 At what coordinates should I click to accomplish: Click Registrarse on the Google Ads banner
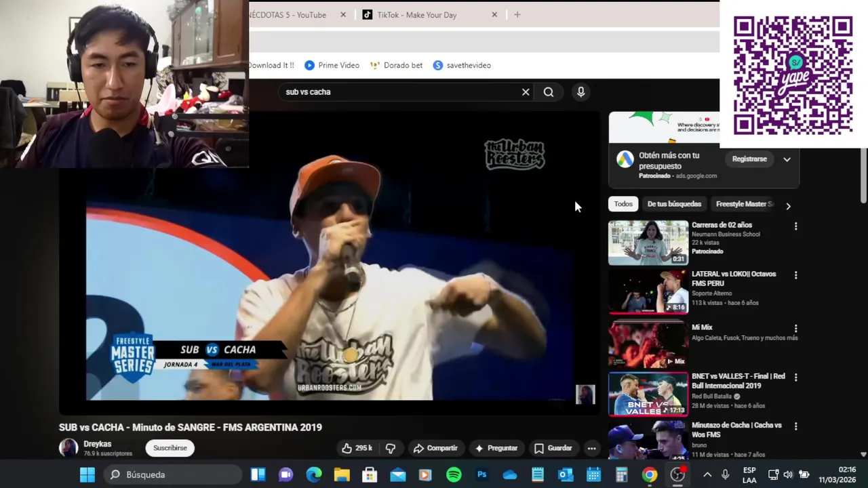pos(749,159)
